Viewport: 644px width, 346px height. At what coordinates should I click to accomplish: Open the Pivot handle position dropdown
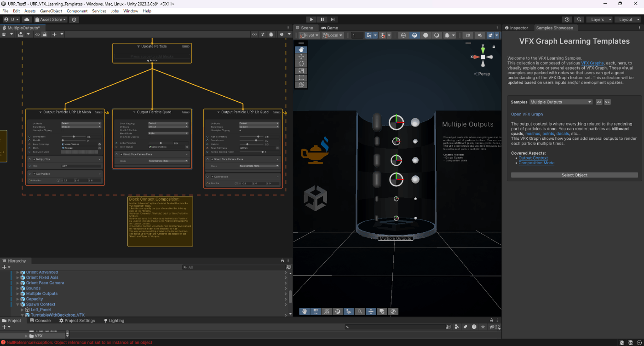click(x=310, y=35)
